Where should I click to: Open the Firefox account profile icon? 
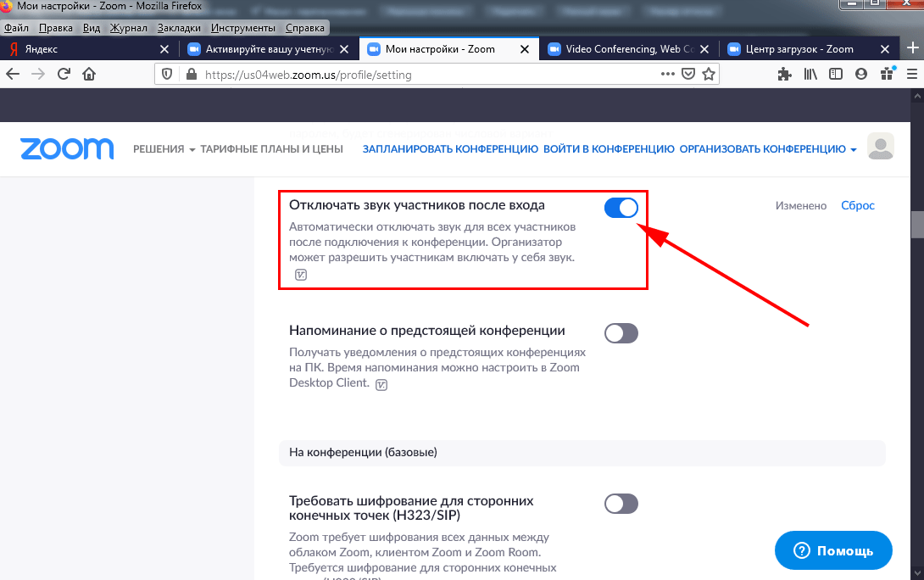(x=861, y=74)
